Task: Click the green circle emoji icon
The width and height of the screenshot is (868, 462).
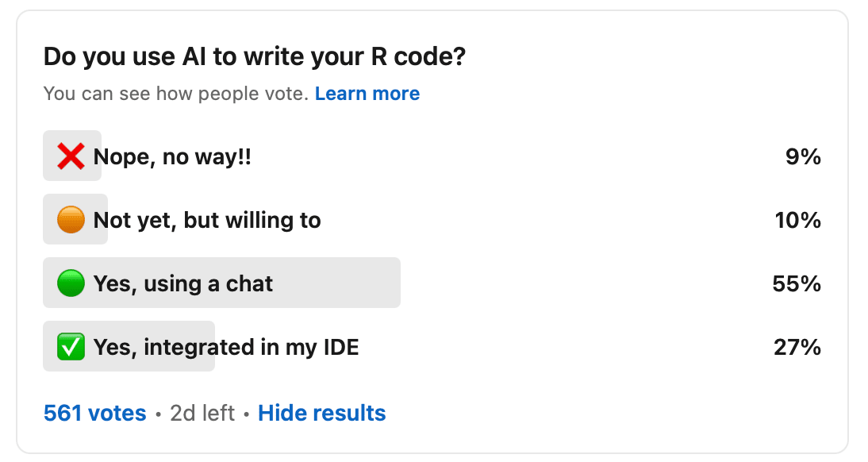Action: (71, 283)
